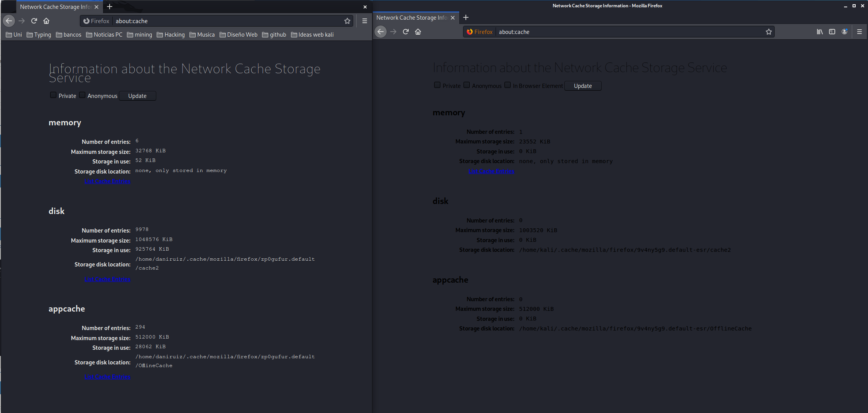The width and height of the screenshot is (868, 413).
Task: Open the Hacking bookmarks folder
Action: (171, 35)
